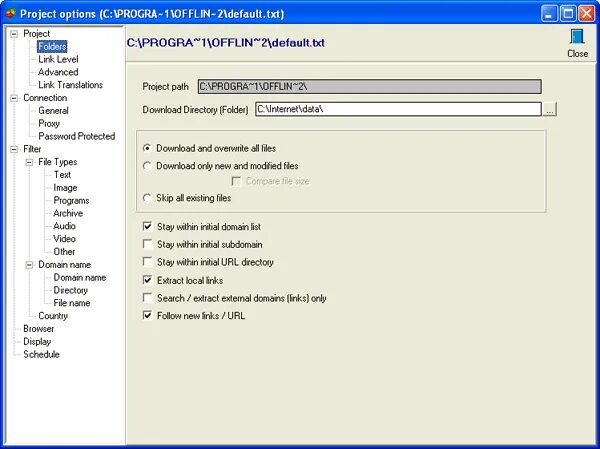
Task: Open Advanced project settings
Action: pos(58,72)
